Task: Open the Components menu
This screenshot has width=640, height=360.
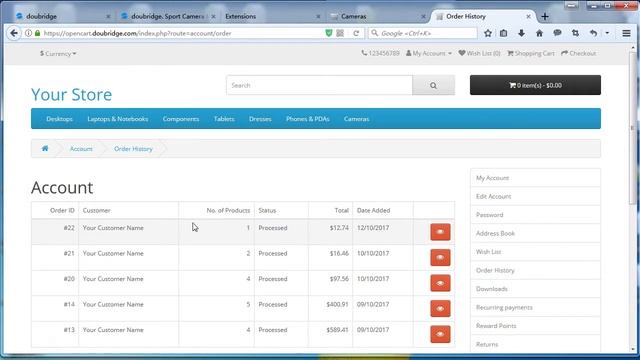Action: tap(181, 119)
